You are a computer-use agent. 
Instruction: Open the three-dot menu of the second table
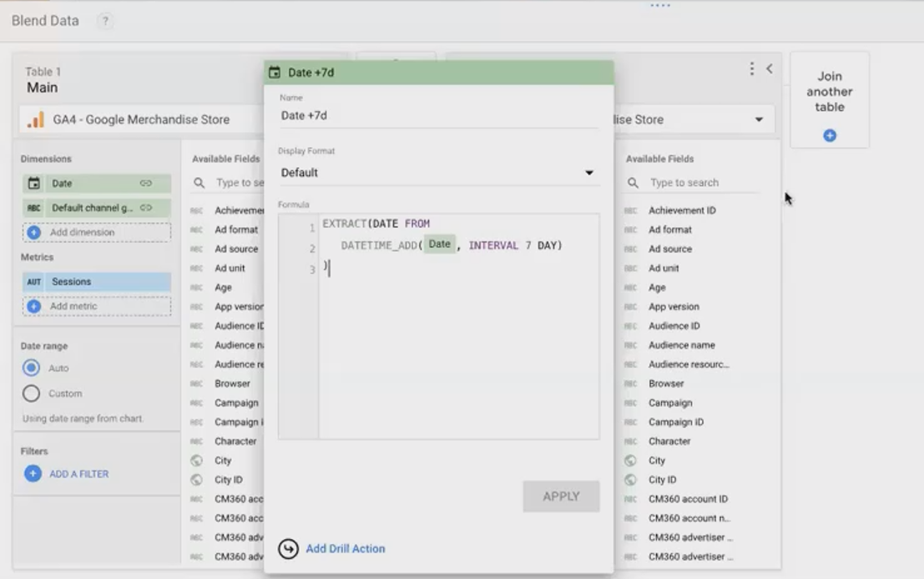tap(751, 69)
